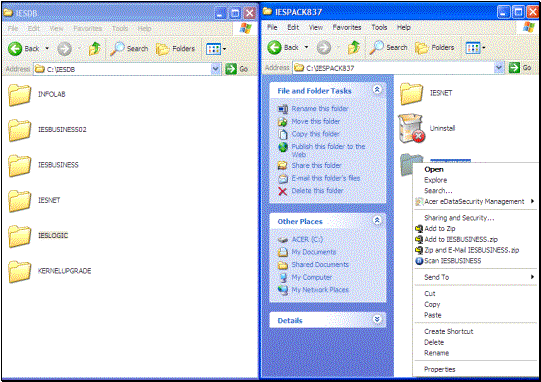Click Folders button in IESDB window
541x382 pixels.
coord(175,49)
